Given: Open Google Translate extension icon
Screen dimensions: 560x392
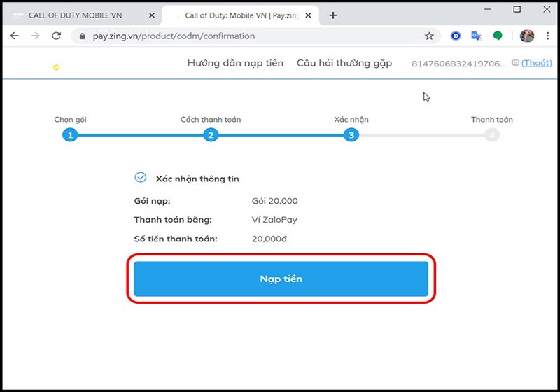Looking at the screenshot, I should pyautogui.click(x=476, y=36).
